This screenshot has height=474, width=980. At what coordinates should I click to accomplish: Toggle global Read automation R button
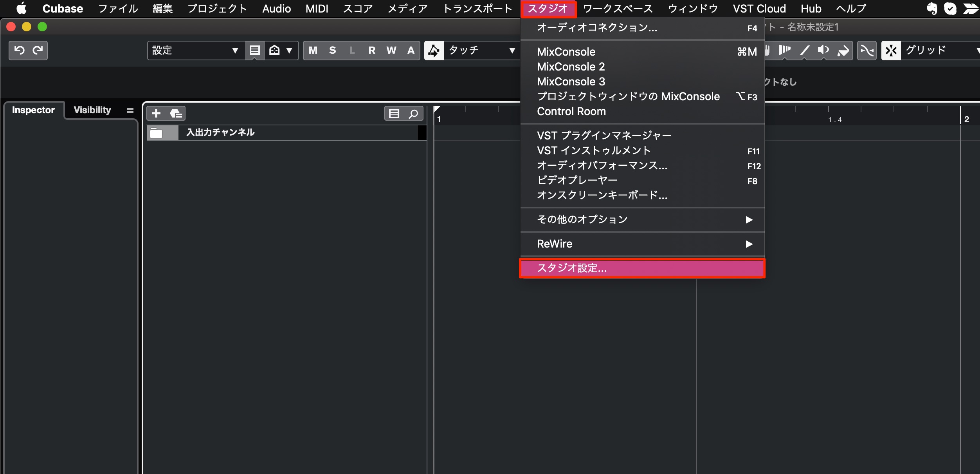[x=372, y=50]
